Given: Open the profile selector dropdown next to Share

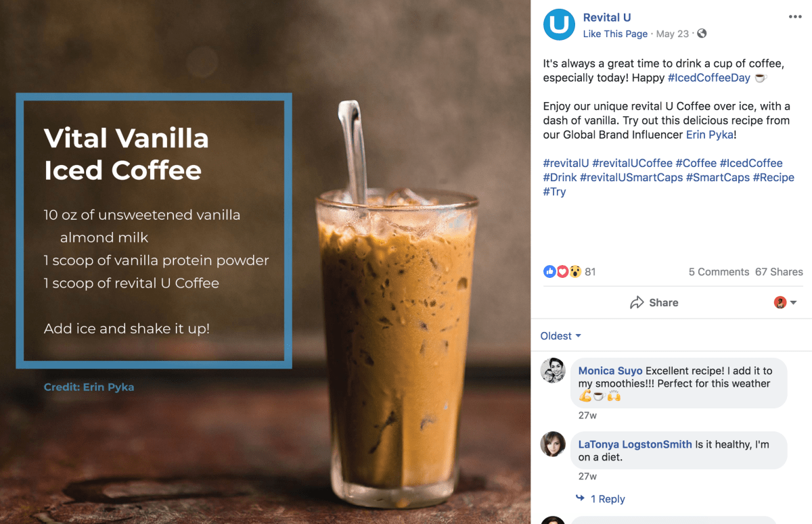Looking at the screenshot, I should pos(786,303).
